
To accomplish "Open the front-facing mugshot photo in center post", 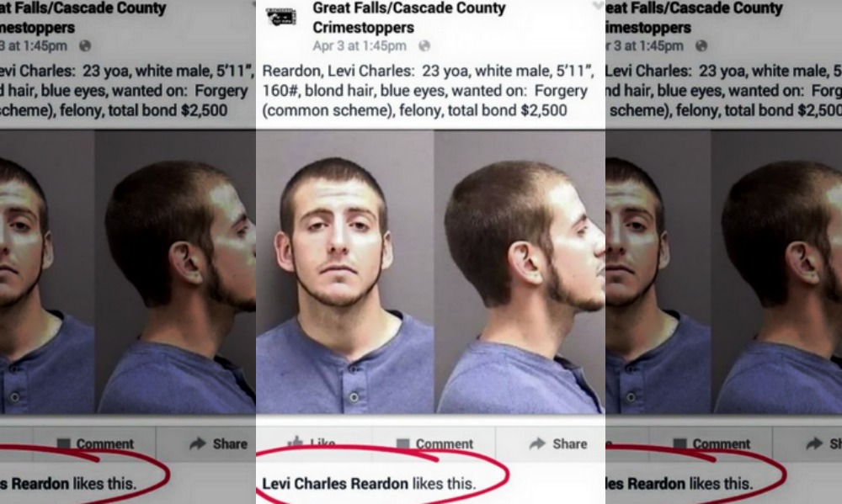I will (x=344, y=272).
